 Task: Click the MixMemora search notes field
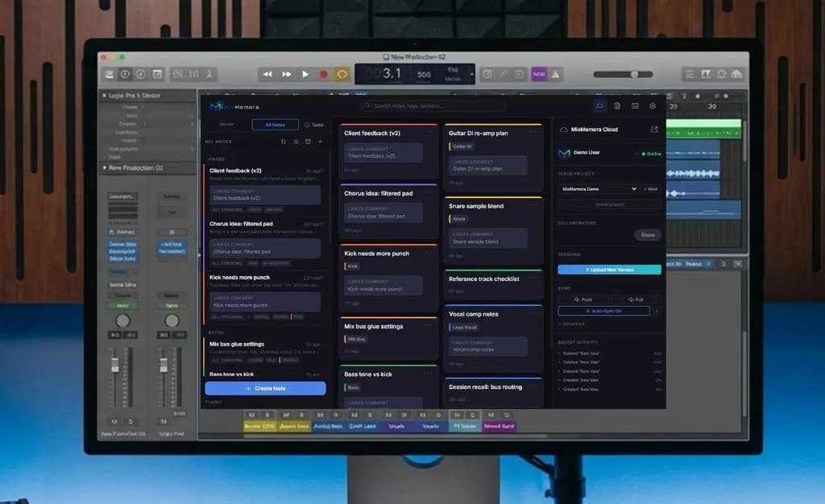(x=433, y=105)
